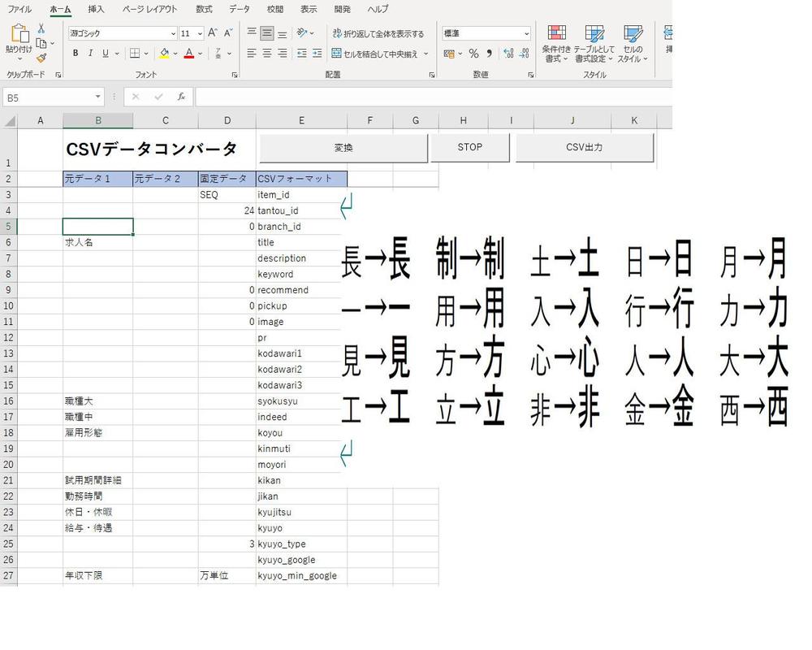The image size is (812, 650).
Task: Click the phonetic guide (furigana) icon
Action: click(x=218, y=53)
